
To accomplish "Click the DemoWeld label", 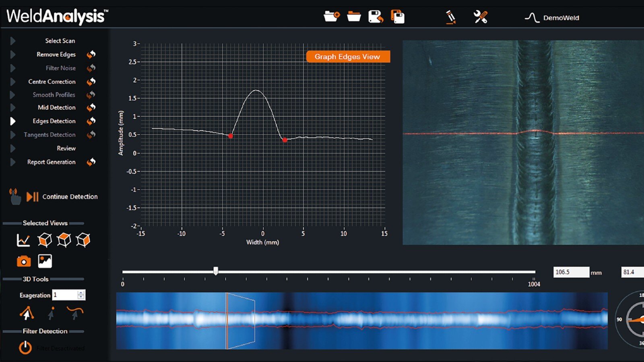I will point(561,18).
